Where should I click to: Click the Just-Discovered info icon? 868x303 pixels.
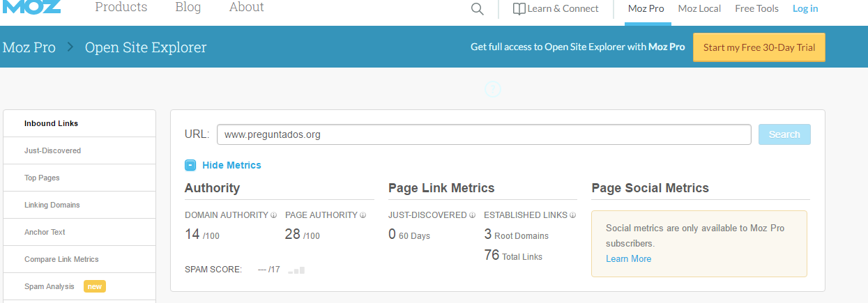click(473, 215)
